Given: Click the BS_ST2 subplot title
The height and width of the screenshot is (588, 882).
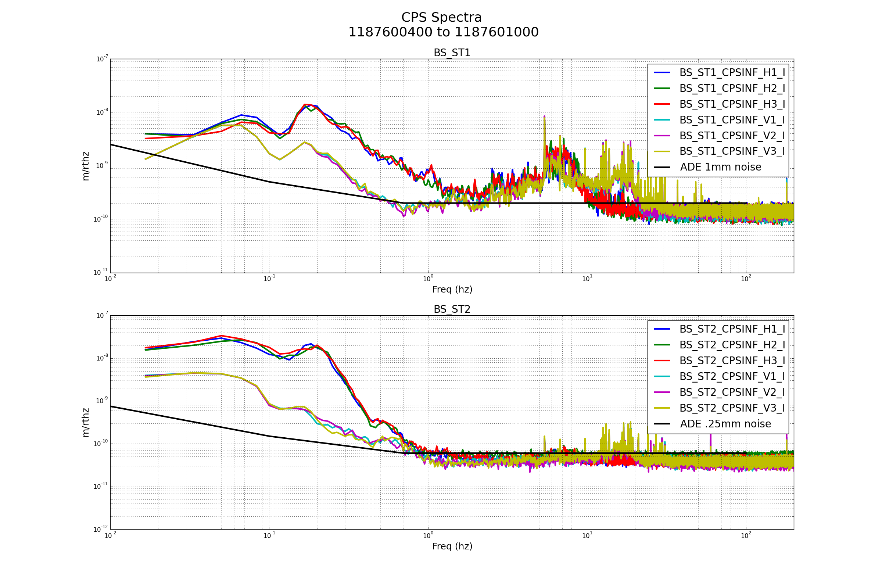Looking at the screenshot, I should 452,309.
